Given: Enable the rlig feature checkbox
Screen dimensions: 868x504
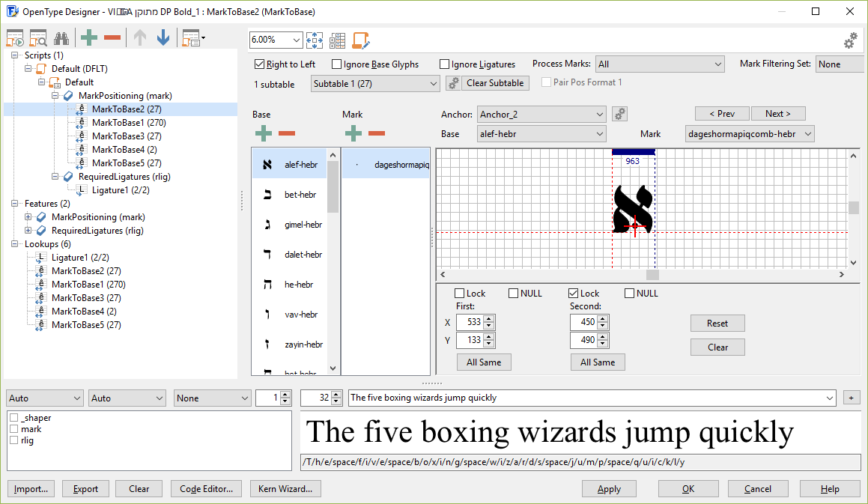Looking at the screenshot, I should 14,440.
